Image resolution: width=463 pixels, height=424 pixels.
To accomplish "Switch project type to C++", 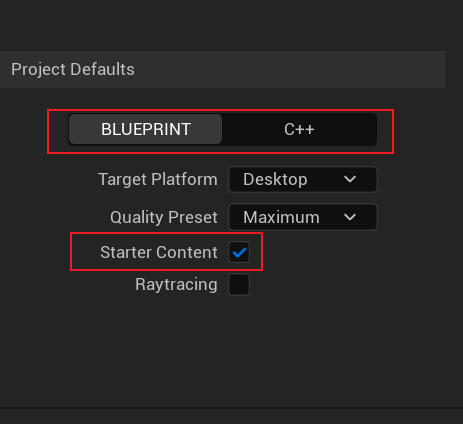I will click(x=299, y=129).
